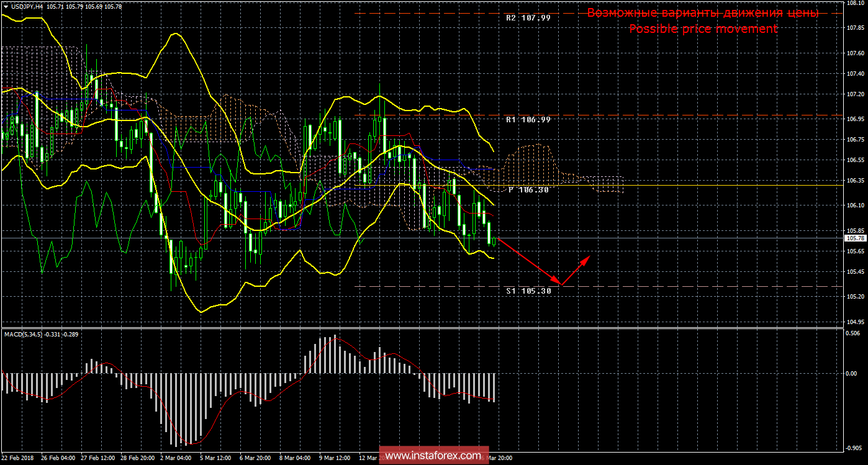Click the 22 Feb 2018 date label

pos(19,458)
